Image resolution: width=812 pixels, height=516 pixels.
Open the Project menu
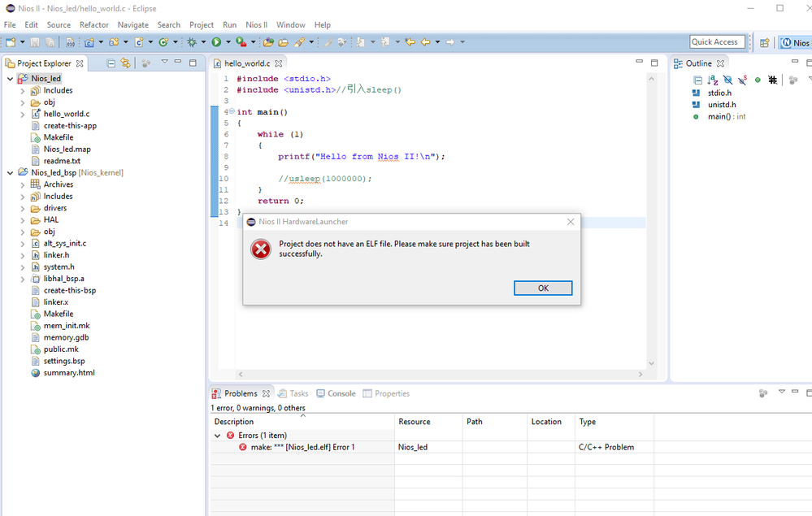tap(202, 25)
